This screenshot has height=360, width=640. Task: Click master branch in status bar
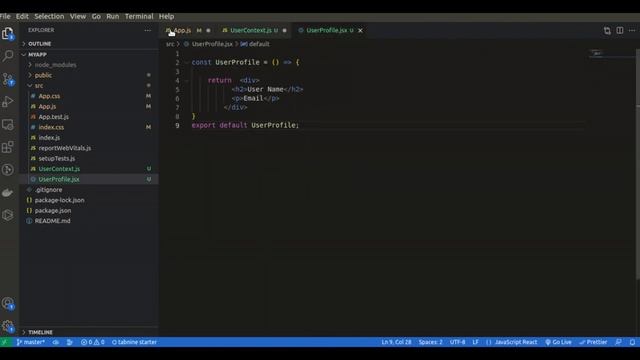[x=31, y=342]
